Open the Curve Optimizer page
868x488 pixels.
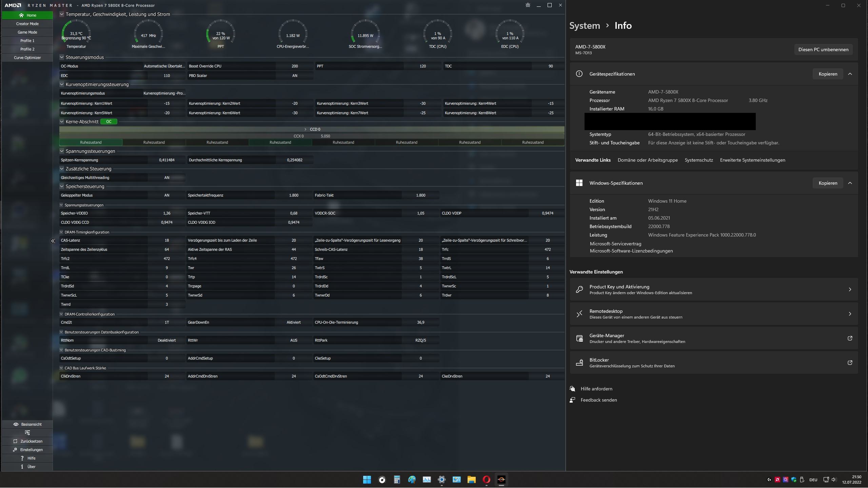click(27, 58)
